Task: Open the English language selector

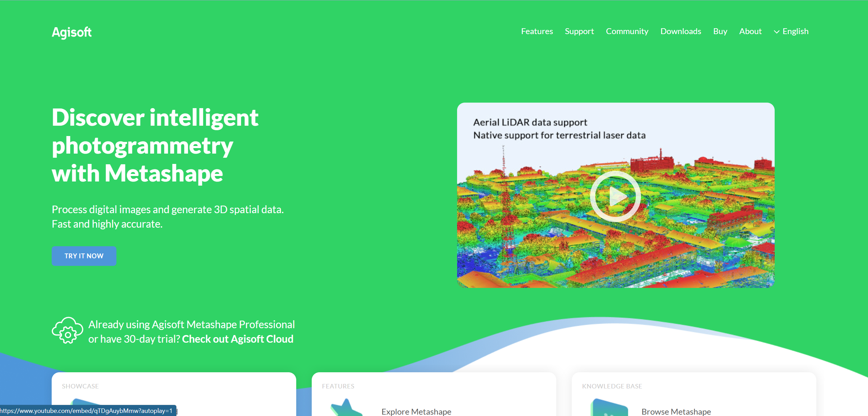Action: (x=795, y=31)
